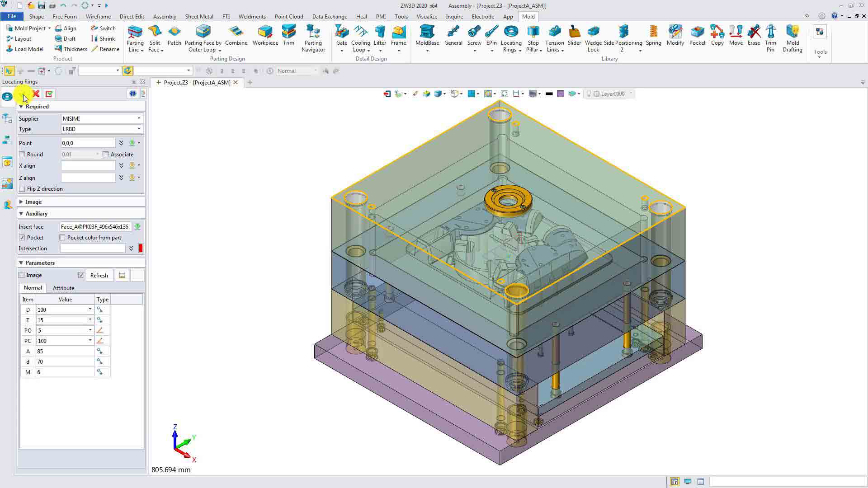Click the Point input field
The height and width of the screenshot is (488, 868).
(x=88, y=143)
